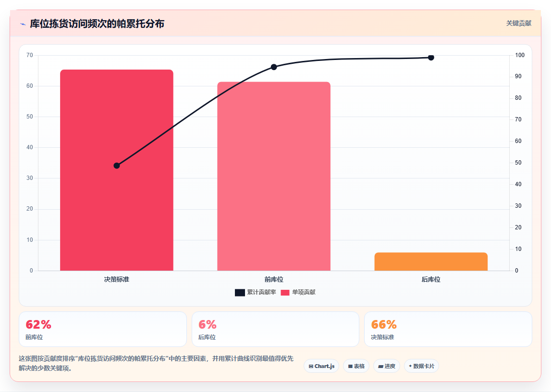Click the 决策标准 x-axis label
This screenshot has width=551, height=392.
117,279
